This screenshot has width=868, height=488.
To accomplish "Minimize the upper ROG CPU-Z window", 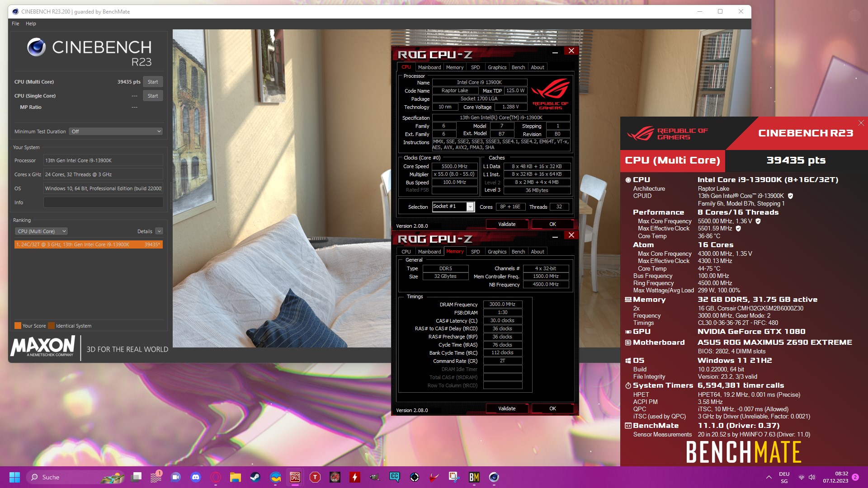I will click(x=555, y=52).
